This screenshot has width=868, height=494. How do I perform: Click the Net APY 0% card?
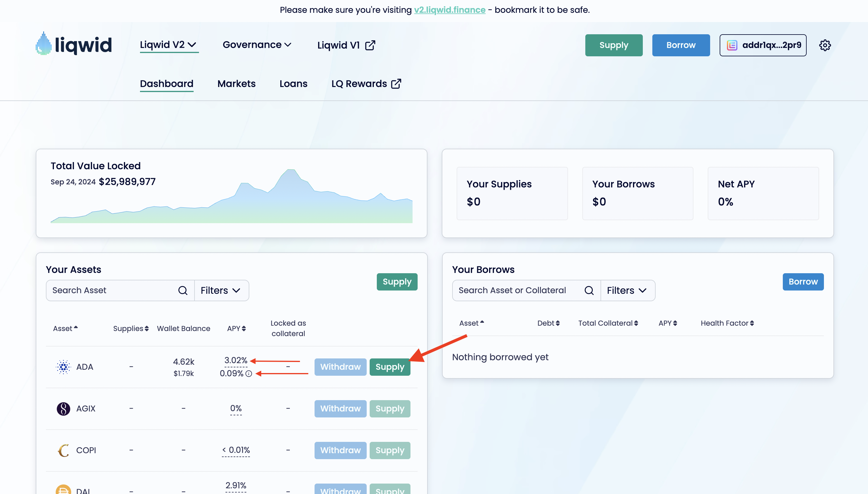click(x=763, y=193)
